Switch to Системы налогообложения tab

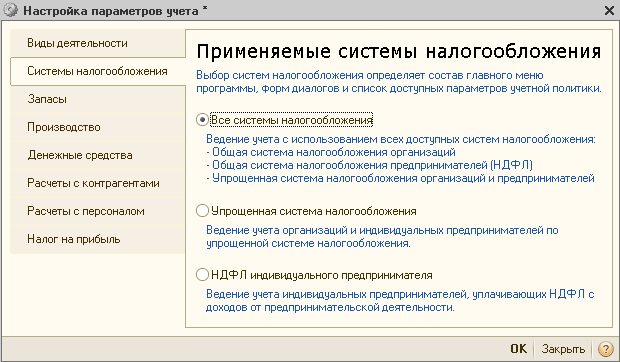tap(98, 71)
